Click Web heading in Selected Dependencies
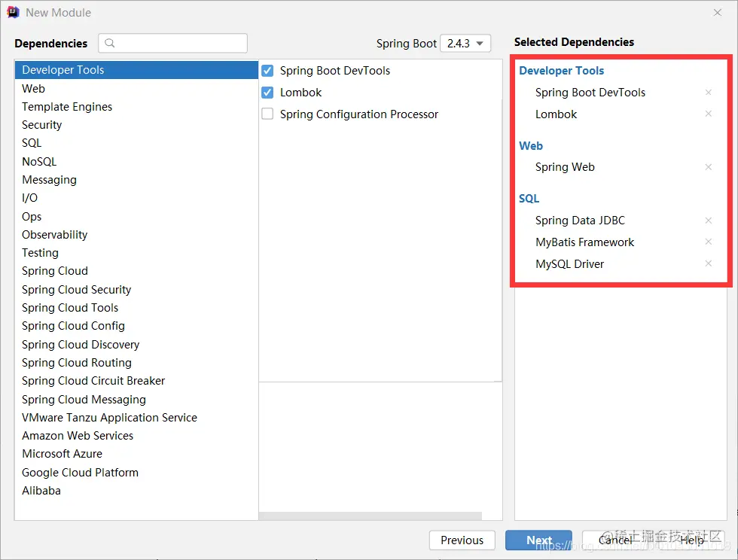The height and width of the screenshot is (560, 738). 531,146
